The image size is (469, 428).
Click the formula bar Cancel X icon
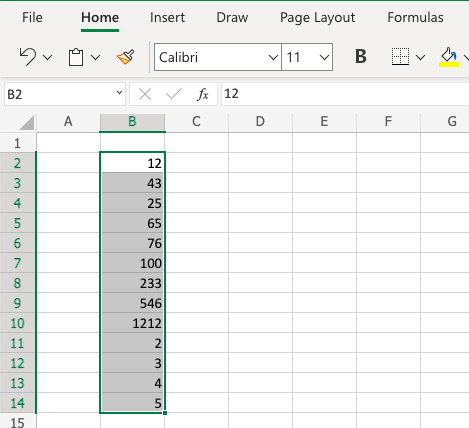pyautogui.click(x=145, y=94)
